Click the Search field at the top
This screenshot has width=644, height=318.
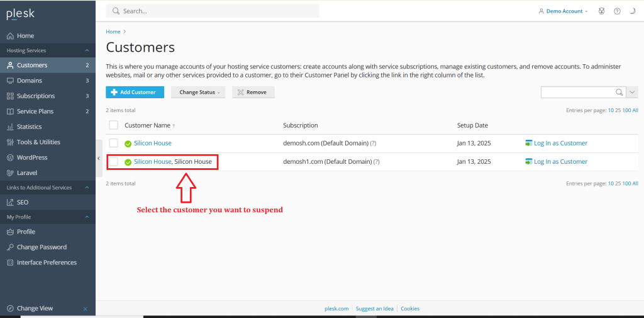tap(213, 11)
